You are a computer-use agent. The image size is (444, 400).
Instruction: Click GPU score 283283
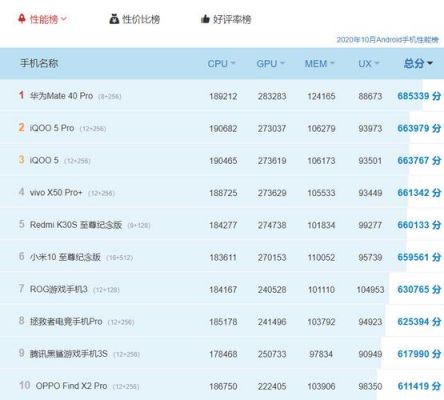[x=272, y=96]
